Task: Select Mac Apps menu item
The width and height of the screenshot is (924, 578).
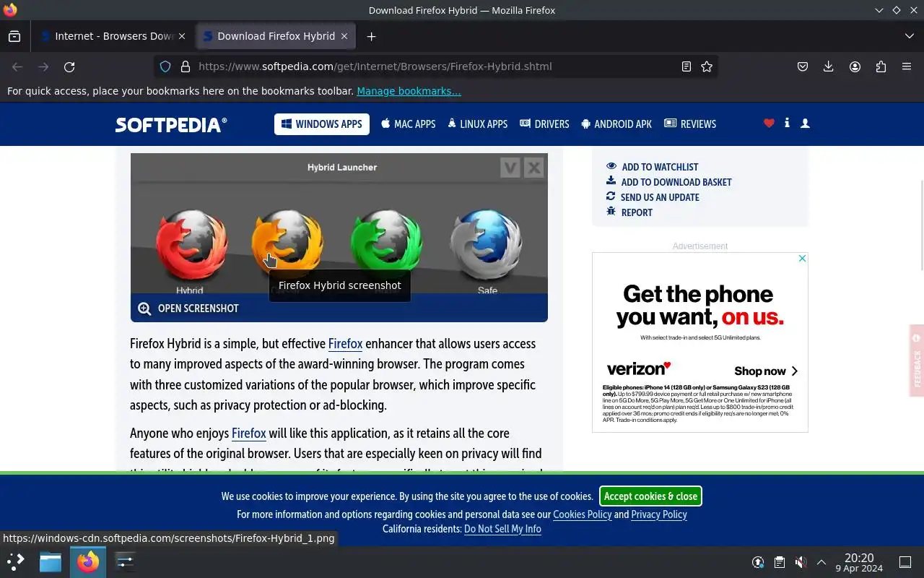Action: 409,124
